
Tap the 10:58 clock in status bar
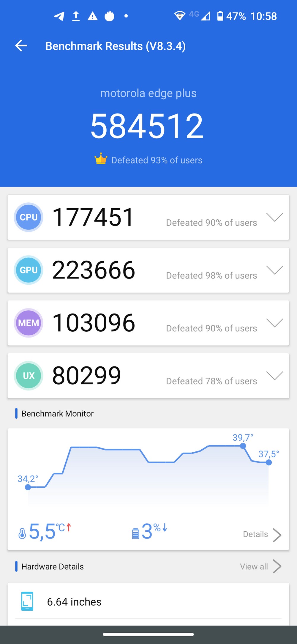pos(264,16)
